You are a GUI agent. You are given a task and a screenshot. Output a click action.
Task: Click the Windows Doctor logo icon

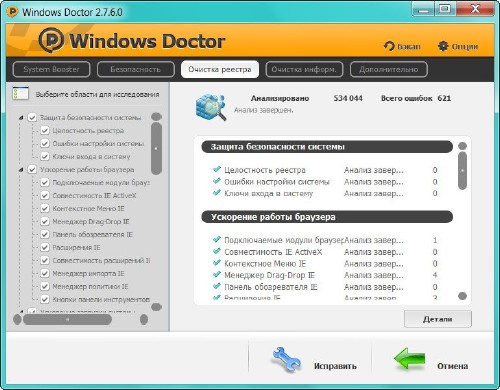click(51, 40)
